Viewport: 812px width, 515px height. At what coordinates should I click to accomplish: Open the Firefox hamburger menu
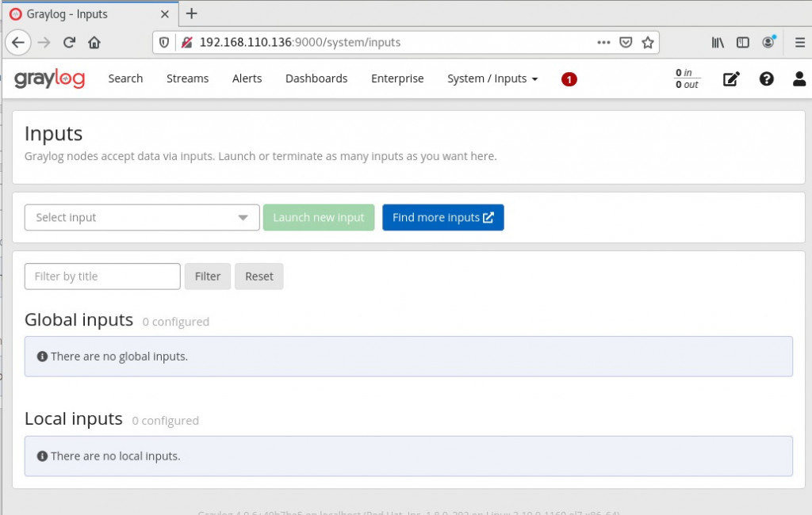click(800, 43)
